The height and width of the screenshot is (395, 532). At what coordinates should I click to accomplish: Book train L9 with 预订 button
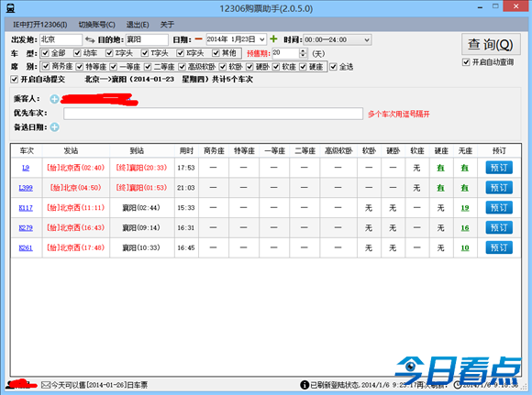tap(499, 168)
